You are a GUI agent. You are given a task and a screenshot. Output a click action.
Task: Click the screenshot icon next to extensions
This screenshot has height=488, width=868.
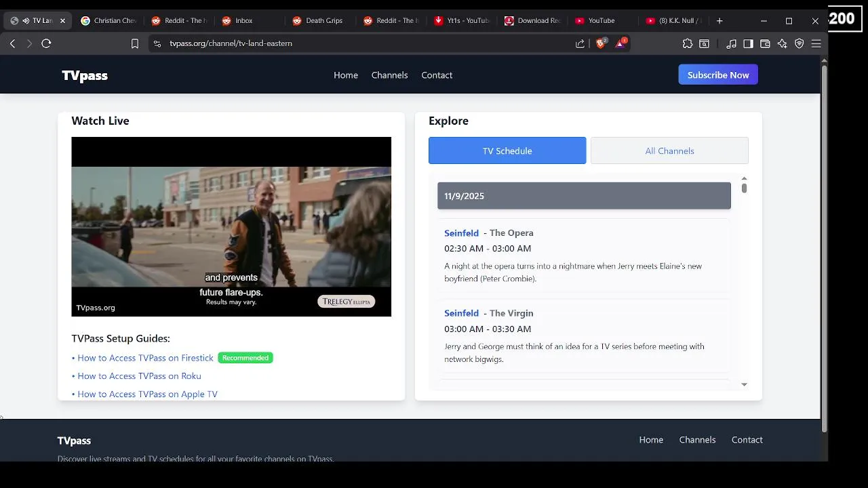coord(705,43)
